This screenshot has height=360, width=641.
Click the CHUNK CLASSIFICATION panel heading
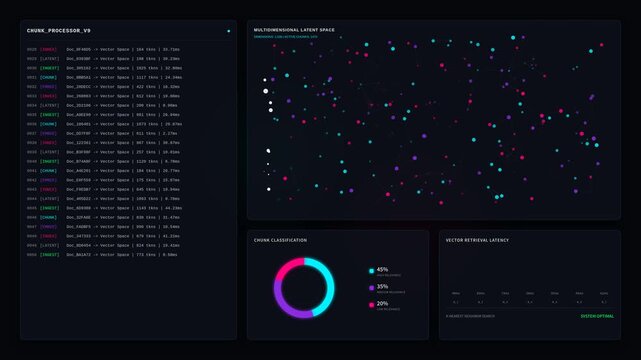tap(280, 240)
